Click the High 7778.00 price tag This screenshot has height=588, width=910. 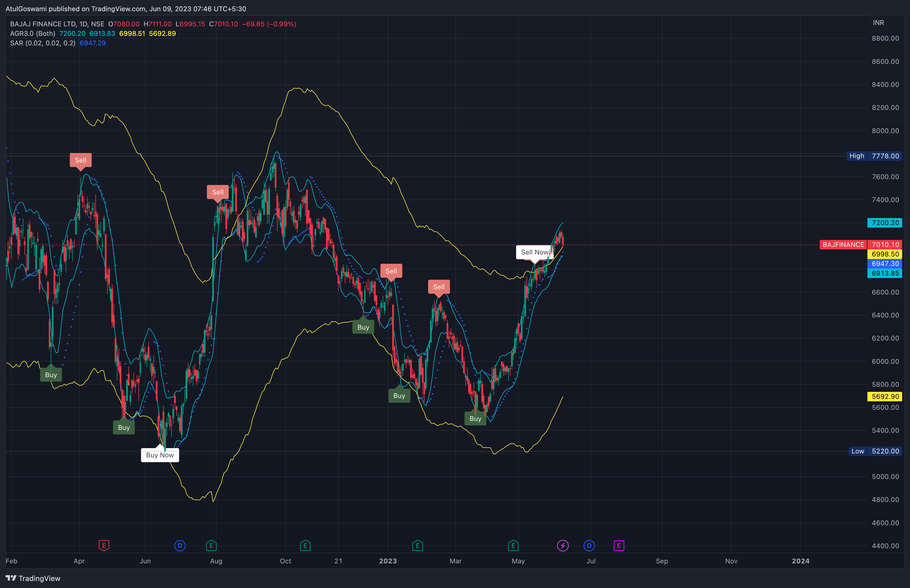point(874,156)
